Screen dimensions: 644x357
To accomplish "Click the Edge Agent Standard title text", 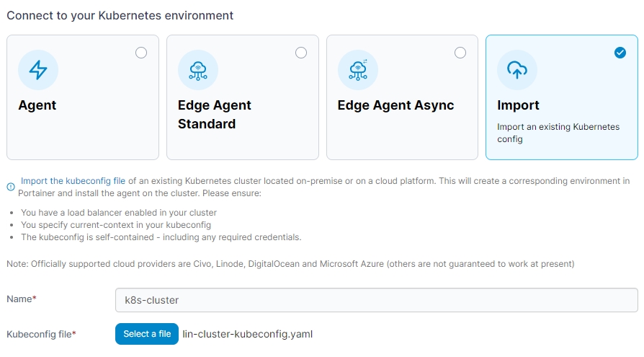I will pos(214,115).
